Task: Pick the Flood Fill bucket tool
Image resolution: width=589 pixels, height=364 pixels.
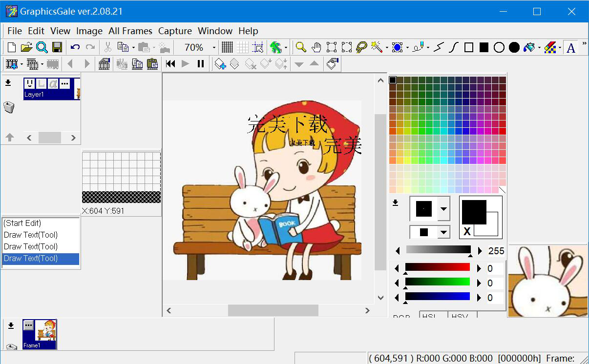Action: 528,47
